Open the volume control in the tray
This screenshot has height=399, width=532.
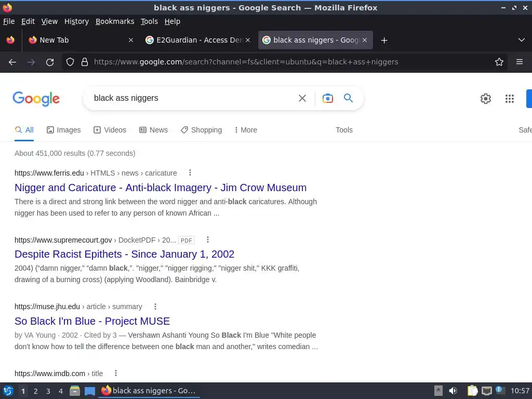click(x=453, y=391)
